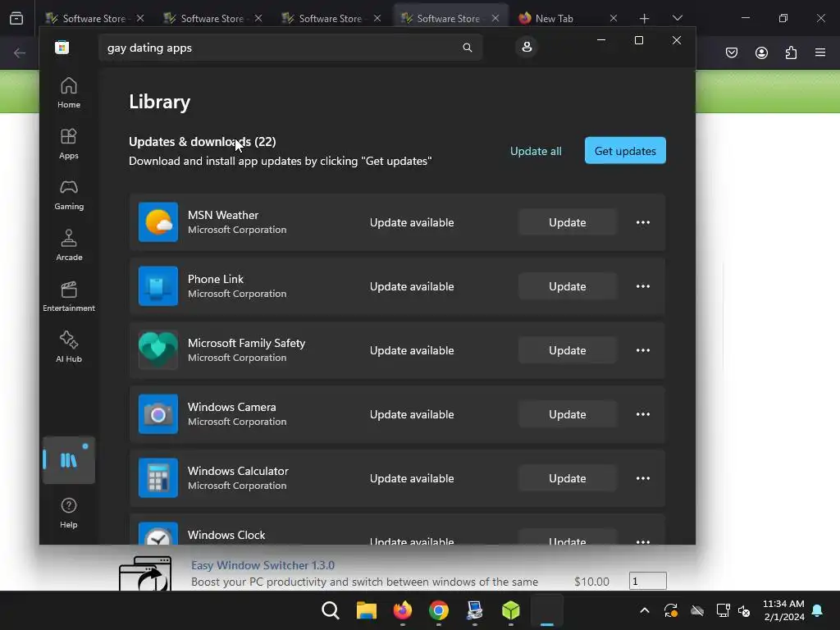Open the Apps section in the sidebar
The image size is (840, 630).
69,144
